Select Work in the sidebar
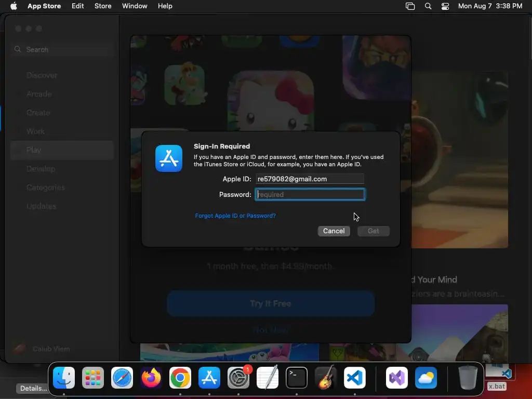The width and height of the screenshot is (532, 399). click(62, 131)
